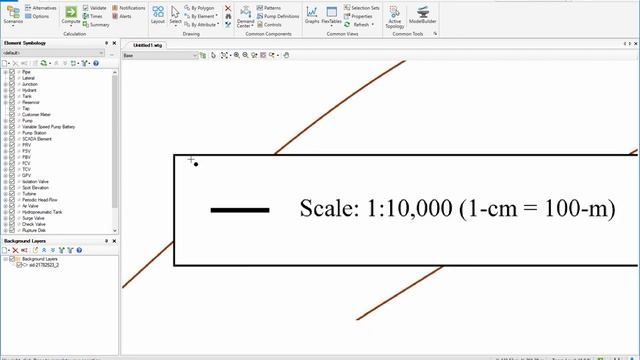Viewport: 640px width, 360px height.
Task: Open Alternatives manager
Action: tap(40, 8)
